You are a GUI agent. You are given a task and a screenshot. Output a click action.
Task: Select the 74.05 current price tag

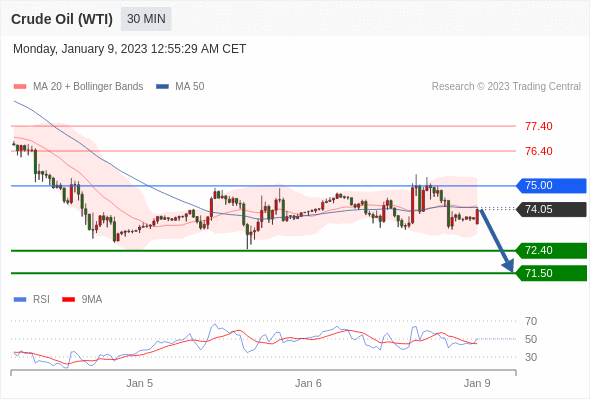[551, 209]
